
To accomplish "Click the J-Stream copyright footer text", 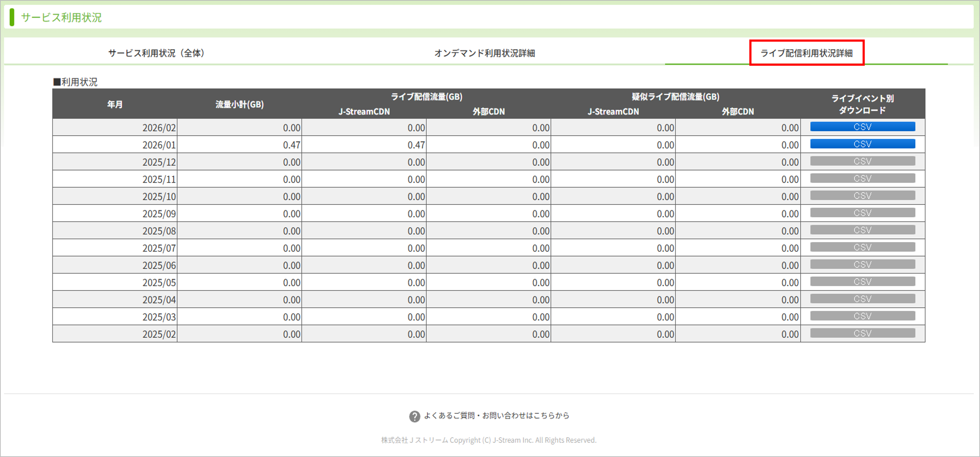I will [489, 440].
